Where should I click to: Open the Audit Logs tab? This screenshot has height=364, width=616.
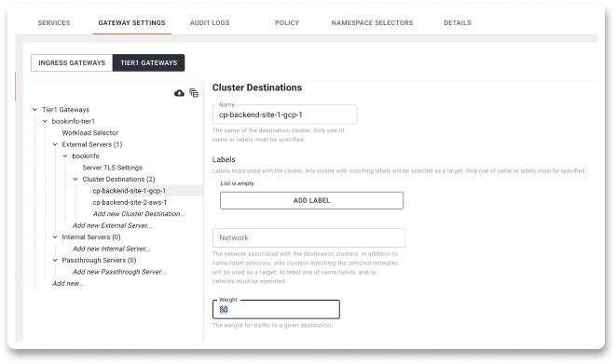pos(210,22)
